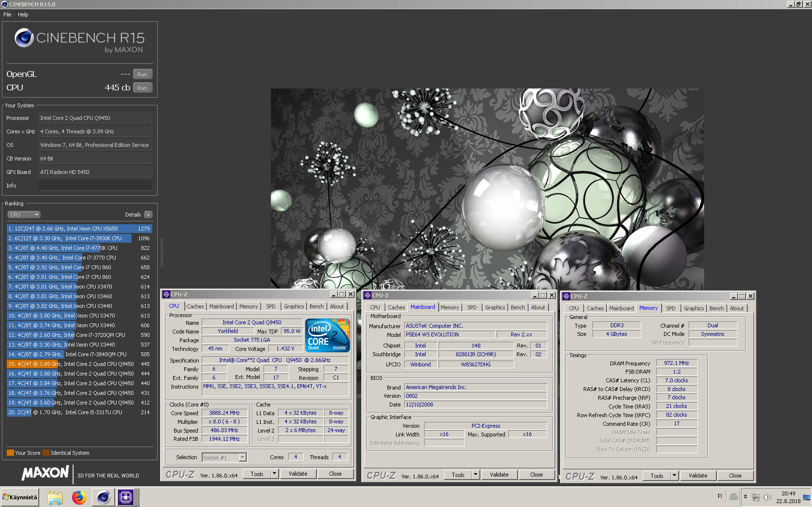The width and height of the screenshot is (812, 507).
Task: Open Windows Explorer from the taskbar
Action: click(x=55, y=497)
